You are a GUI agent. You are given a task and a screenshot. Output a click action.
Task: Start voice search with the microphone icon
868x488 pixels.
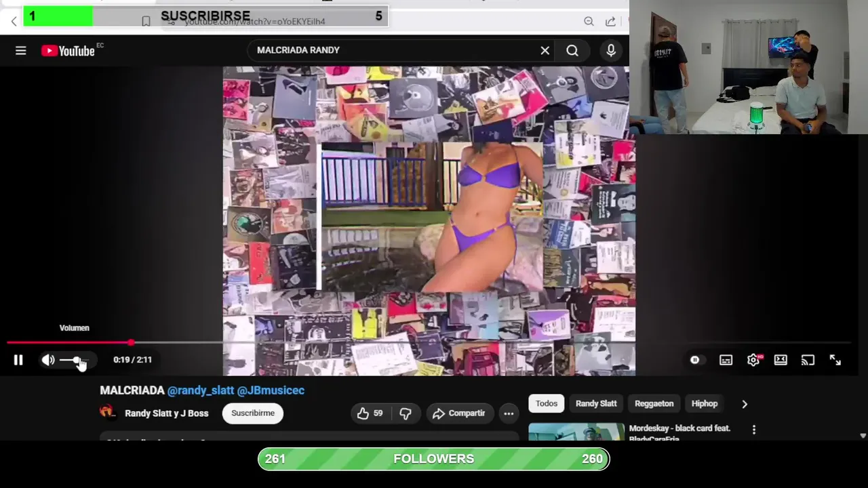pos(611,50)
